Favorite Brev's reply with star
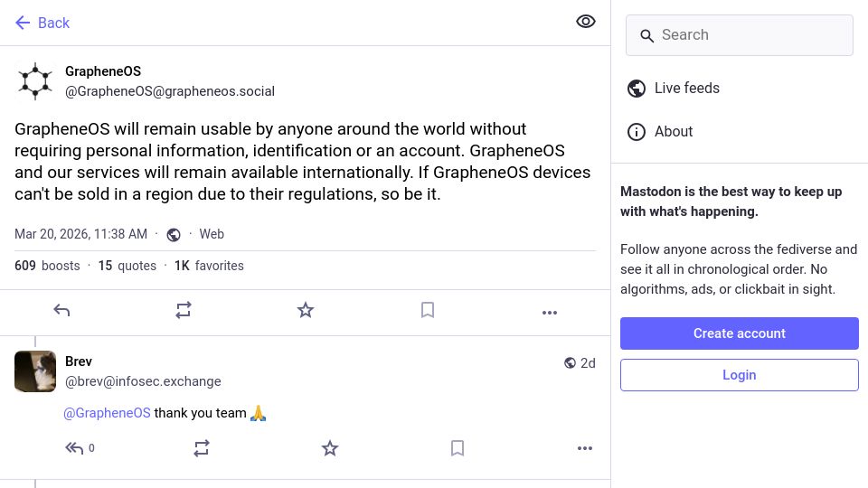This screenshot has height=488, width=868. click(x=330, y=448)
